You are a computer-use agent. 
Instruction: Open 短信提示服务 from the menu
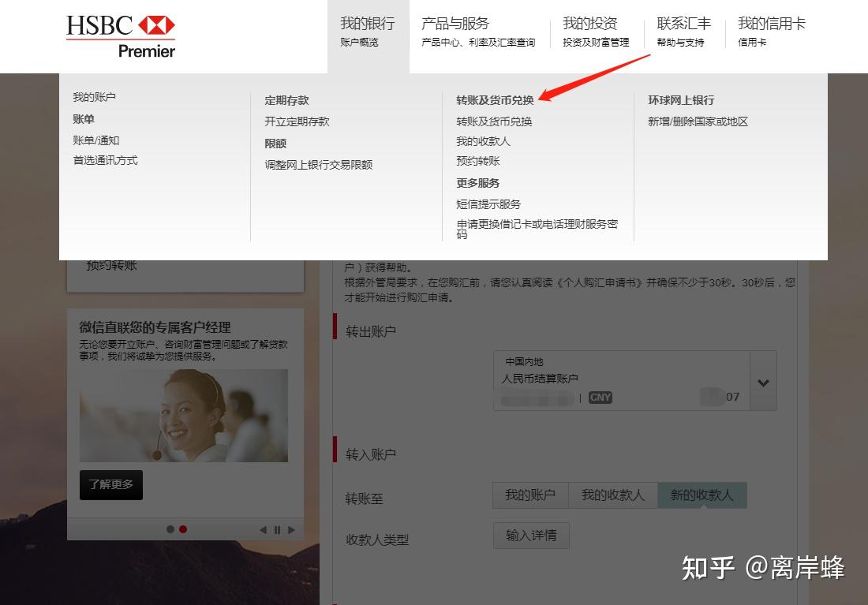pos(489,204)
